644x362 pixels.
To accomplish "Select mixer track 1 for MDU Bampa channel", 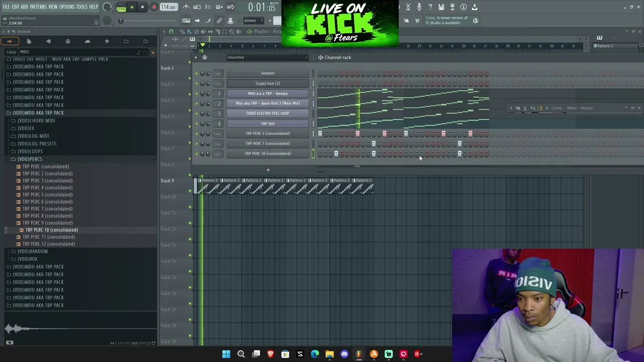I will [x=219, y=94].
